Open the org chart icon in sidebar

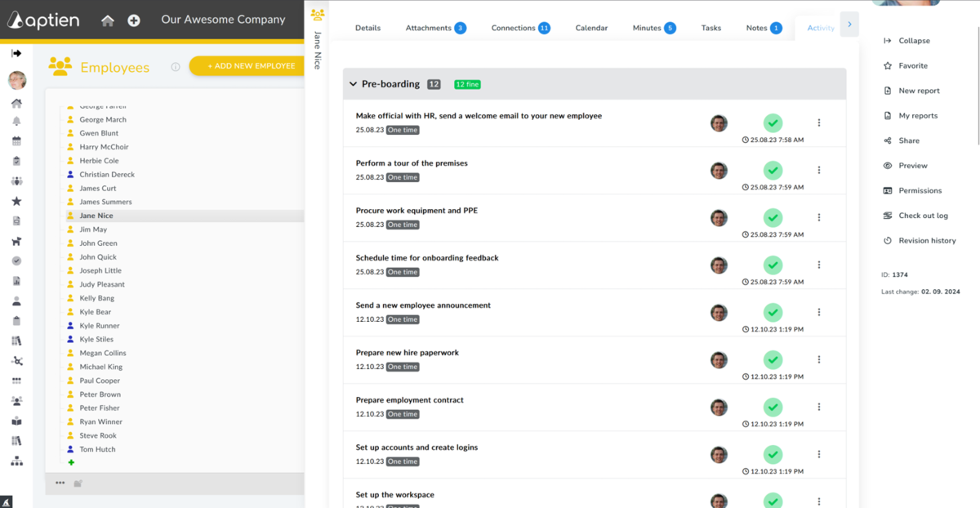[16, 461]
